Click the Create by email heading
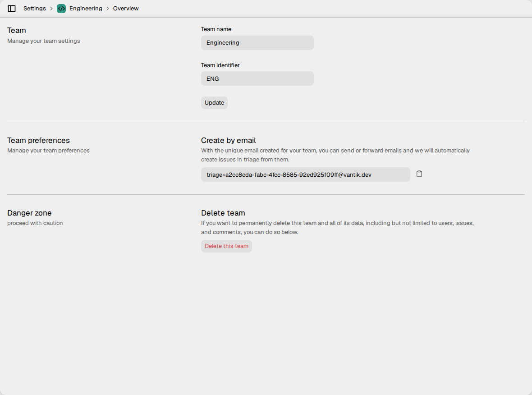532x395 pixels. coord(228,141)
